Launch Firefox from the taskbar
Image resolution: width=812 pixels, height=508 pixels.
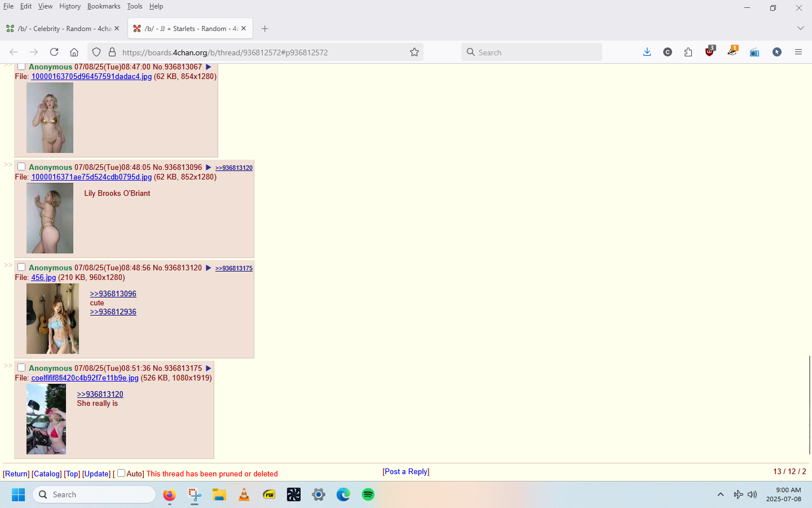169,494
